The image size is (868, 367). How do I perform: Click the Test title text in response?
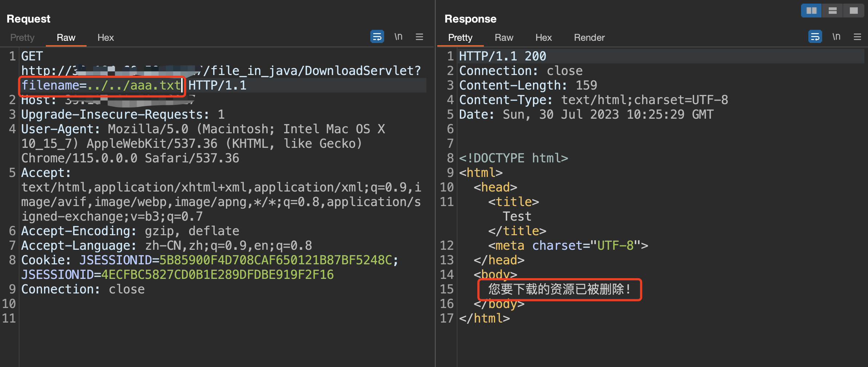(517, 216)
